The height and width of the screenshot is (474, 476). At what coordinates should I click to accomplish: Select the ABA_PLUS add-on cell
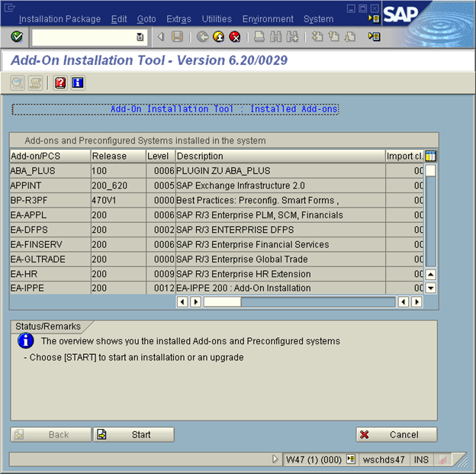tap(50, 171)
